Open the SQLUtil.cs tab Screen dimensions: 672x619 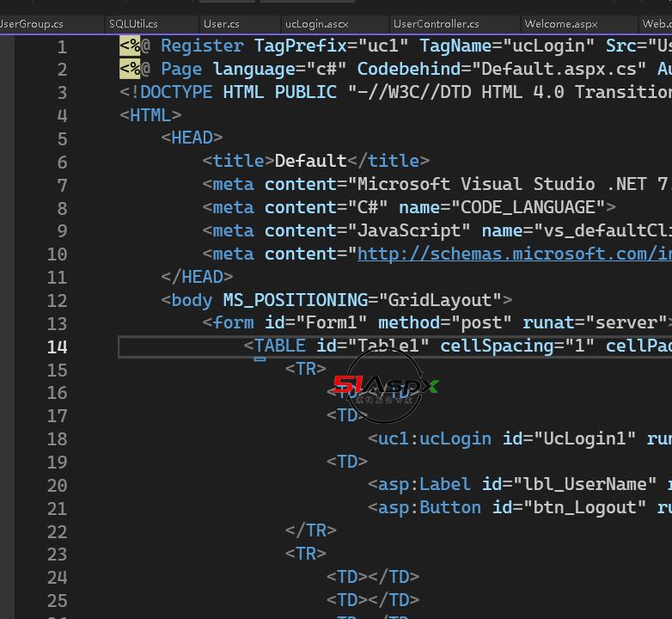(133, 24)
